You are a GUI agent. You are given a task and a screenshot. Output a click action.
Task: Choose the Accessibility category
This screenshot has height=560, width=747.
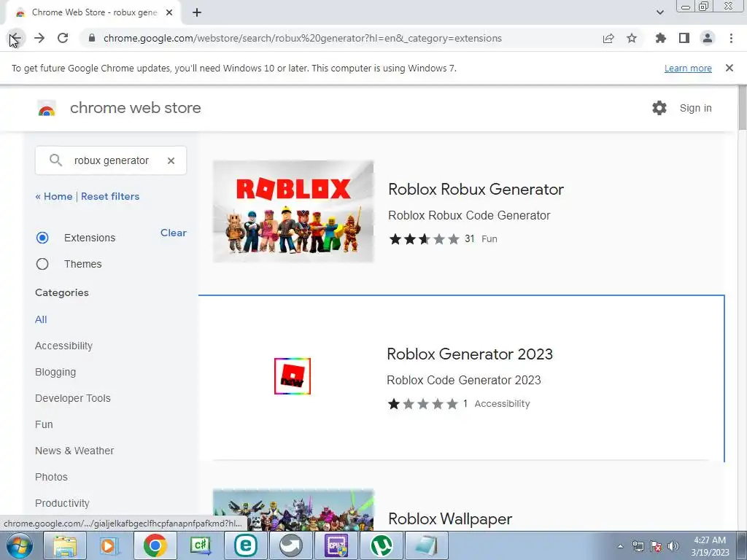[x=64, y=346]
